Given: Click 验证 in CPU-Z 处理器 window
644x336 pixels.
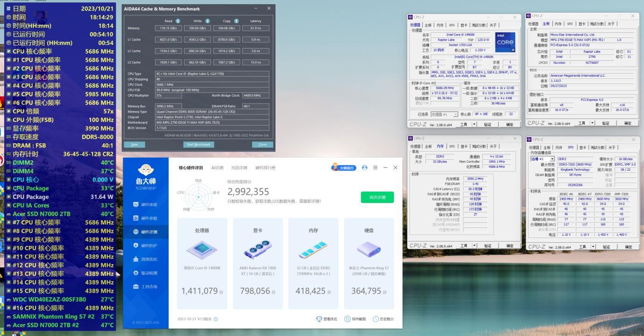Looking at the screenshot, I should [x=488, y=124].
